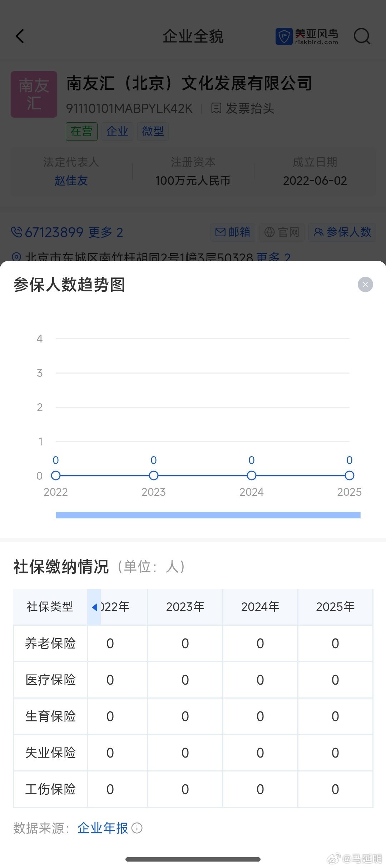Tap the 官网 button
The width and height of the screenshot is (386, 868).
282,232
